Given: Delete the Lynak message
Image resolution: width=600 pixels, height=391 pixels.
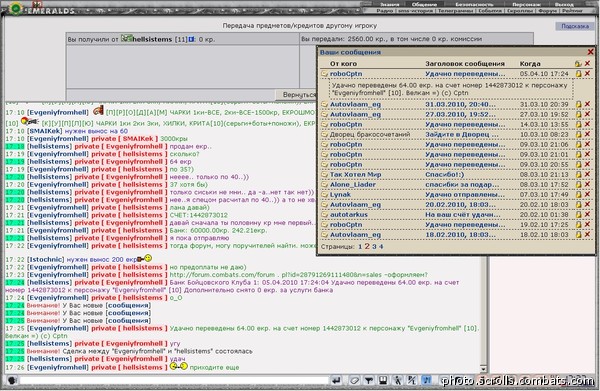Looking at the screenshot, I should 587,194.
